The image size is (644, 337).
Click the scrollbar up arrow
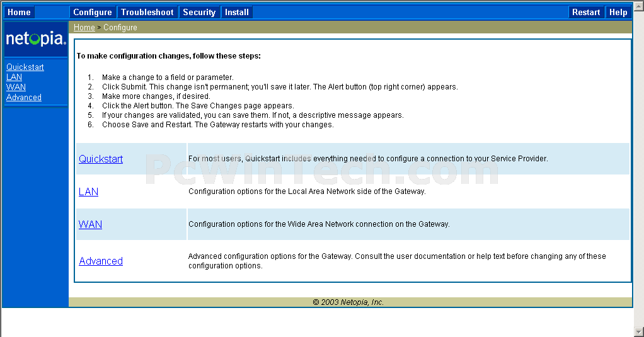(x=639, y=6)
